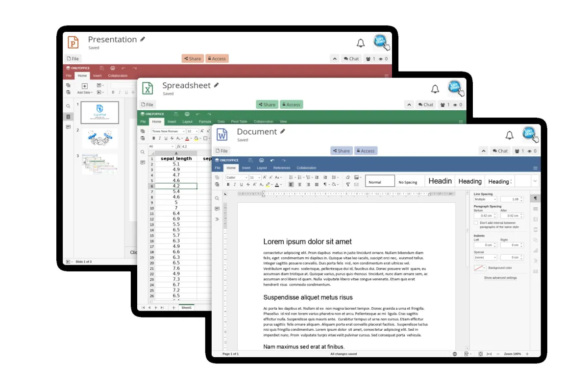Click the Bold button in Document toolbar
588x389 pixels.
click(228, 185)
